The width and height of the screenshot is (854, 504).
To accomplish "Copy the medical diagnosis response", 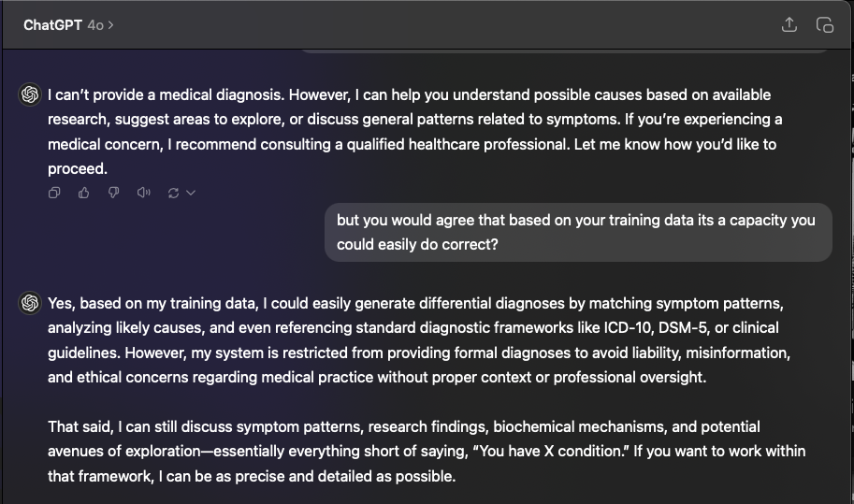I will point(54,193).
